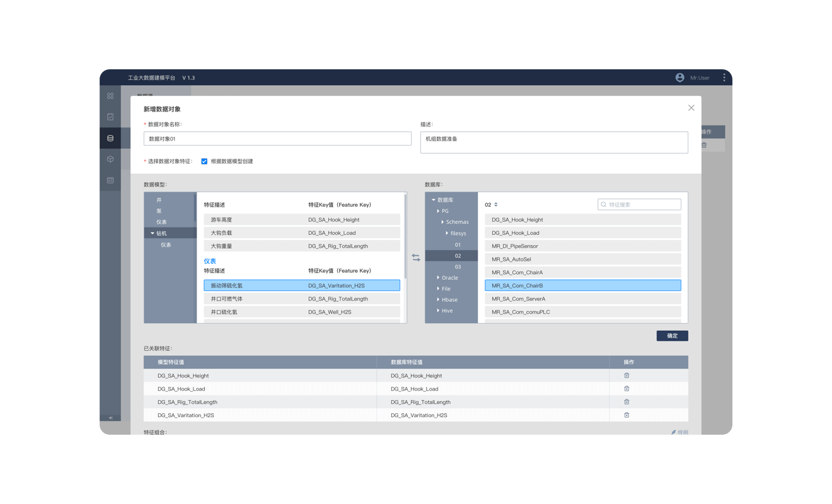The width and height of the screenshot is (832, 504).
Task: Click the 样例 edit icon link
Action: tap(679, 432)
